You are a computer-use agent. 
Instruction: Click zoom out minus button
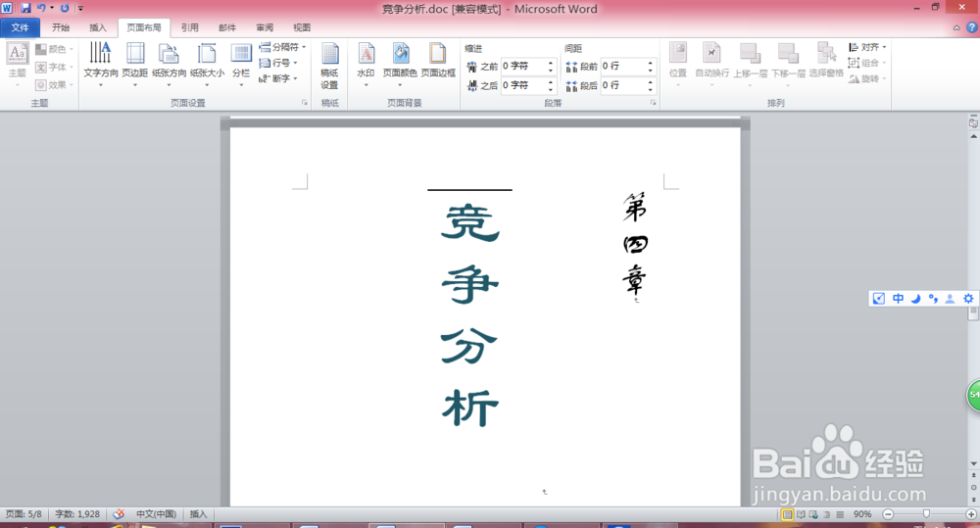click(x=888, y=514)
